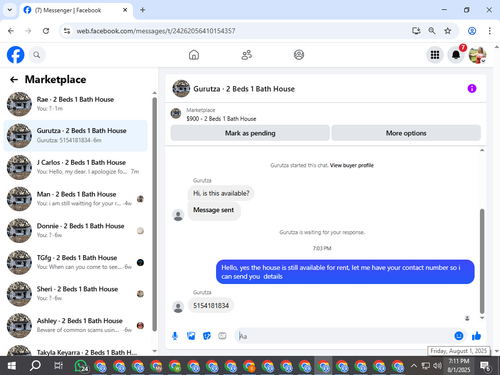The image size is (500, 375).
Task: Click the conversation list scroll down arrow
Action: pos(154,351)
